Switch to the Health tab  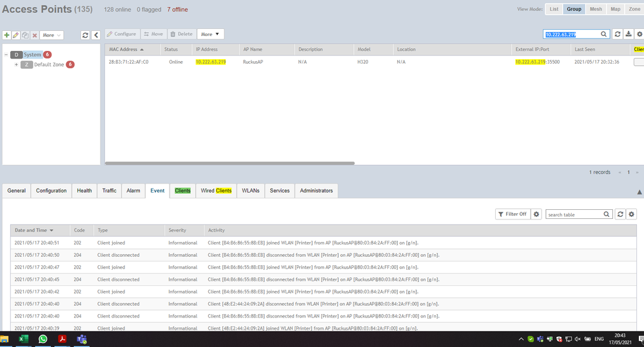pos(84,191)
